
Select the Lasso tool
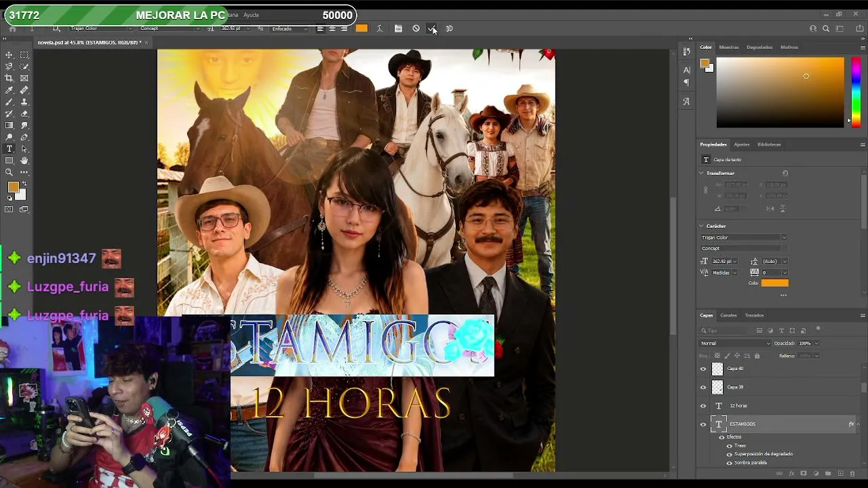(9, 66)
